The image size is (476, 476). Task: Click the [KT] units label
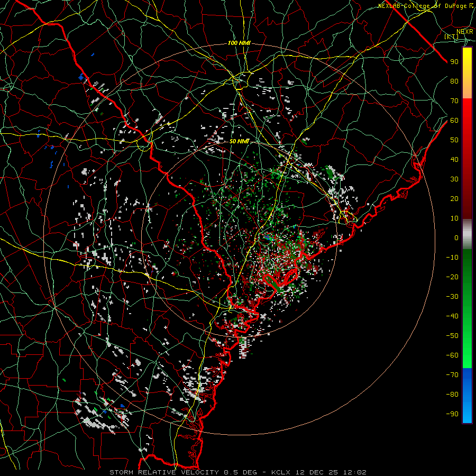click(452, 36)
